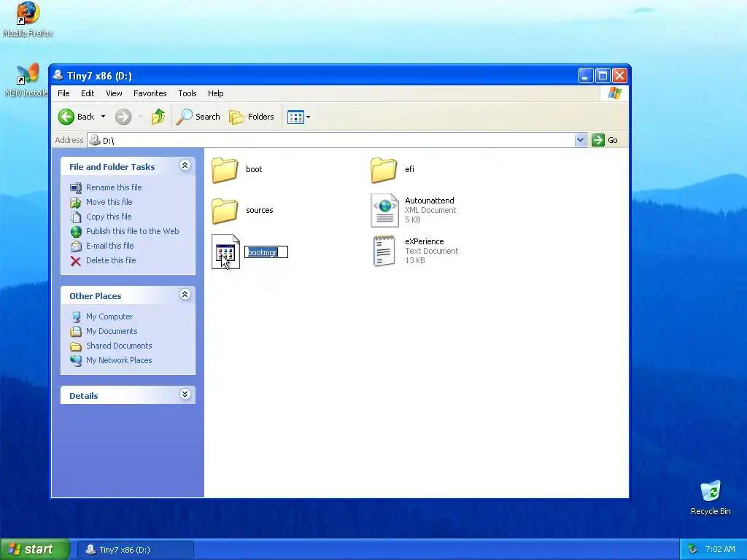Toggle the Folders pane button
The height and width of the screenshot is (560, 747).
coord(252,117)
